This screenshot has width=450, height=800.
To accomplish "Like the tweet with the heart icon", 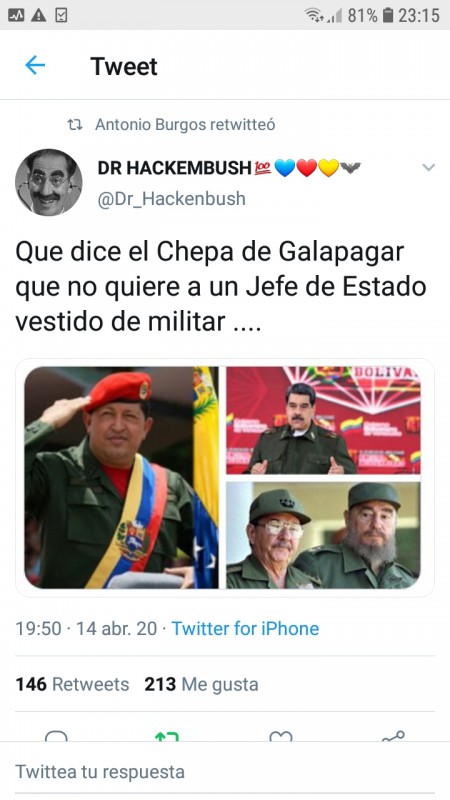I will tap(281, 736).
